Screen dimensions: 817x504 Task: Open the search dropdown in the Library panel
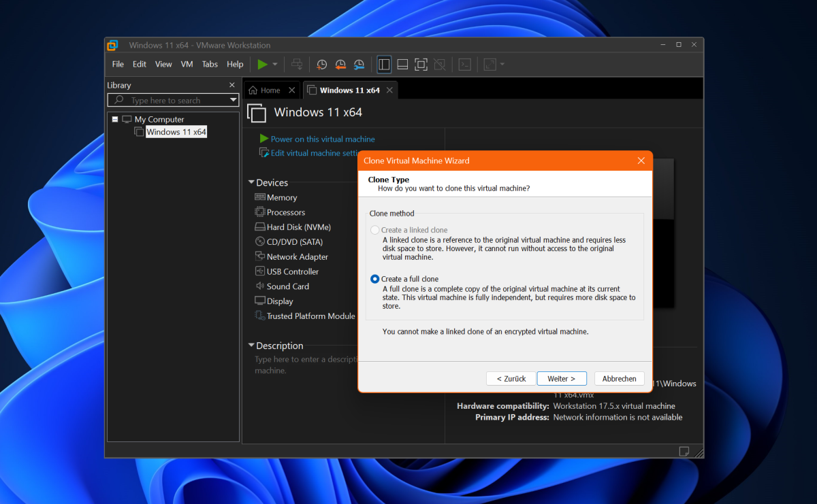point(234,100)
